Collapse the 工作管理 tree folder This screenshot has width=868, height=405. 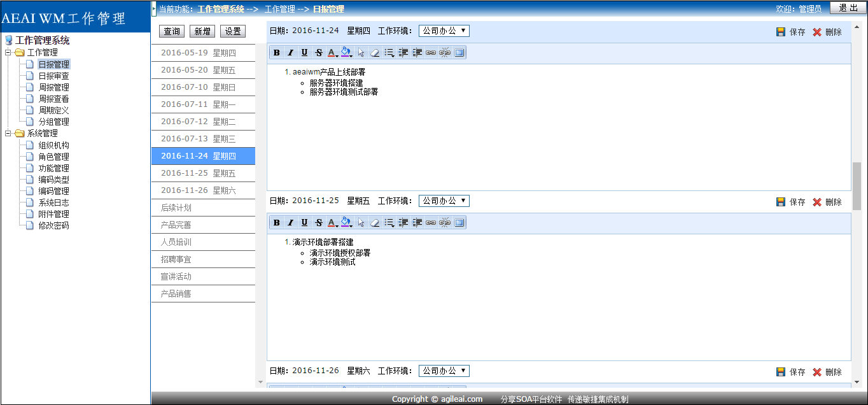pyautogui.click(x=8, y=53)
